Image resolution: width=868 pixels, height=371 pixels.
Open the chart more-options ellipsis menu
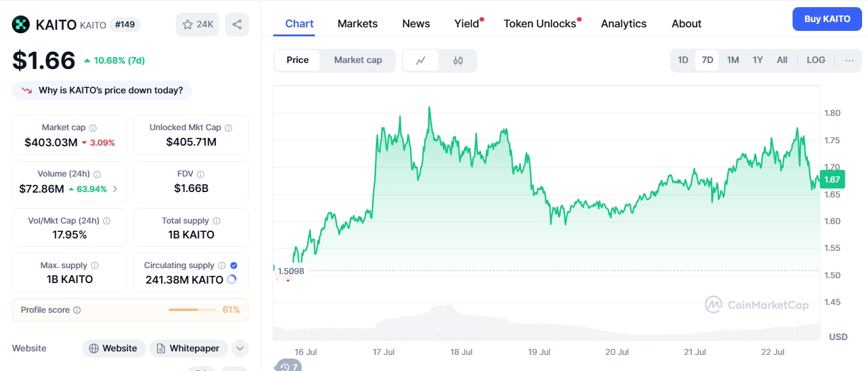[850, 60]
